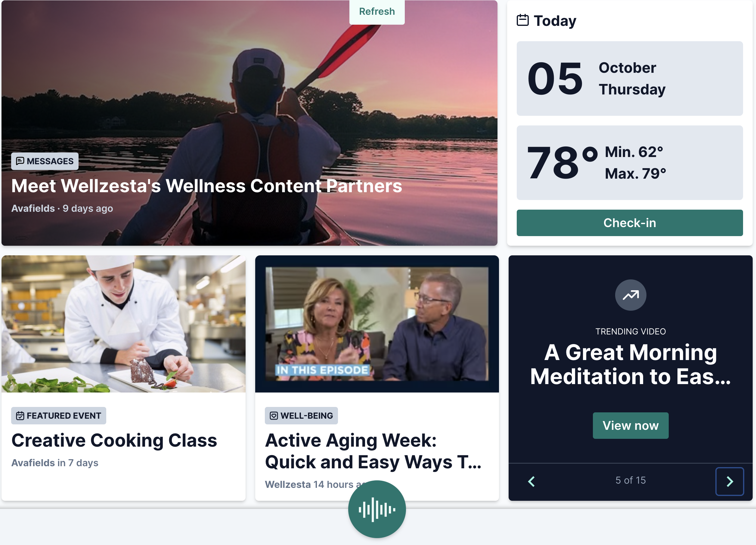Click the trending arrow icon

coord(630,295)
